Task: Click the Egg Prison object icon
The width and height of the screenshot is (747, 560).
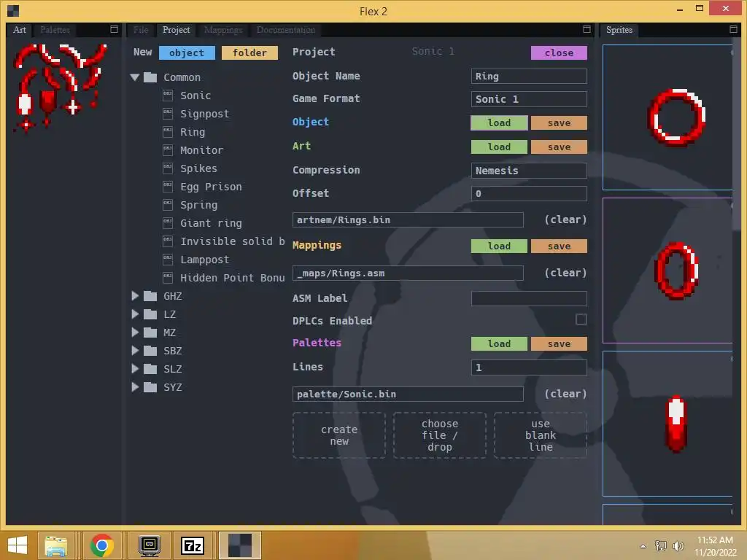Action: (168, 186)
